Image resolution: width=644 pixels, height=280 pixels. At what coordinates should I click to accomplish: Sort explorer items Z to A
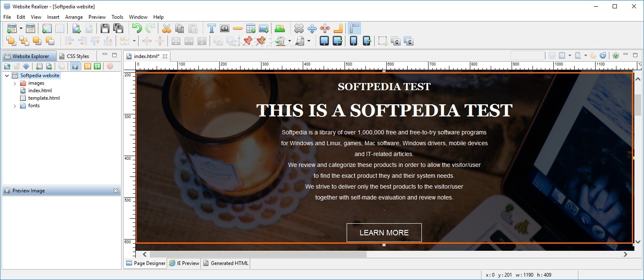tap(97, 66)
